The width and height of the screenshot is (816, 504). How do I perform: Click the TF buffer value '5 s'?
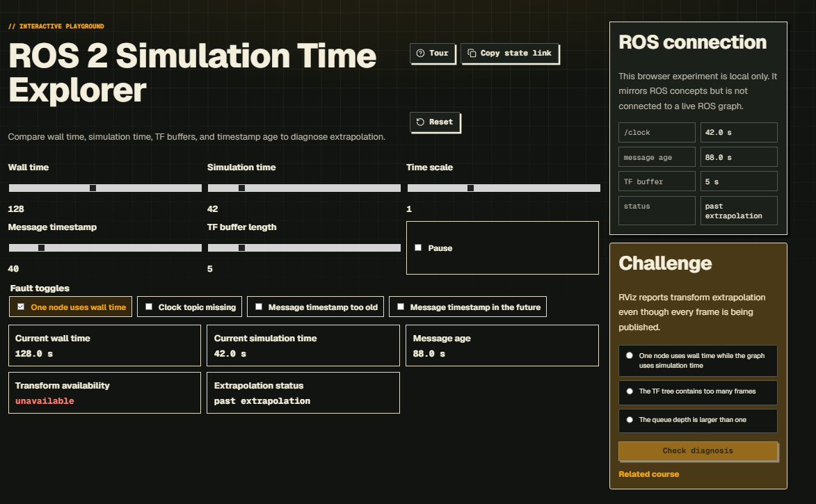712,182
